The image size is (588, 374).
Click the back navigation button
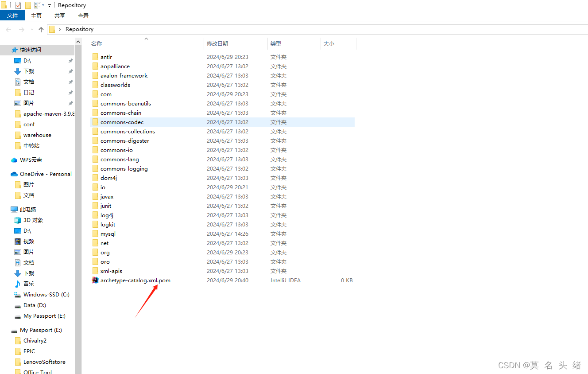pyautogui.click(x=8, y=29)
